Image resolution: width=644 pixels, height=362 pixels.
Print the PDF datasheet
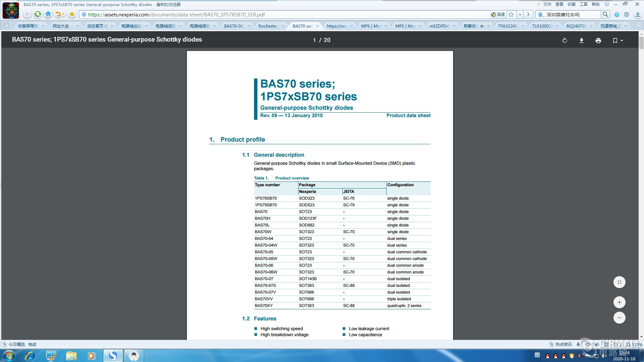(x=598, y=41)
